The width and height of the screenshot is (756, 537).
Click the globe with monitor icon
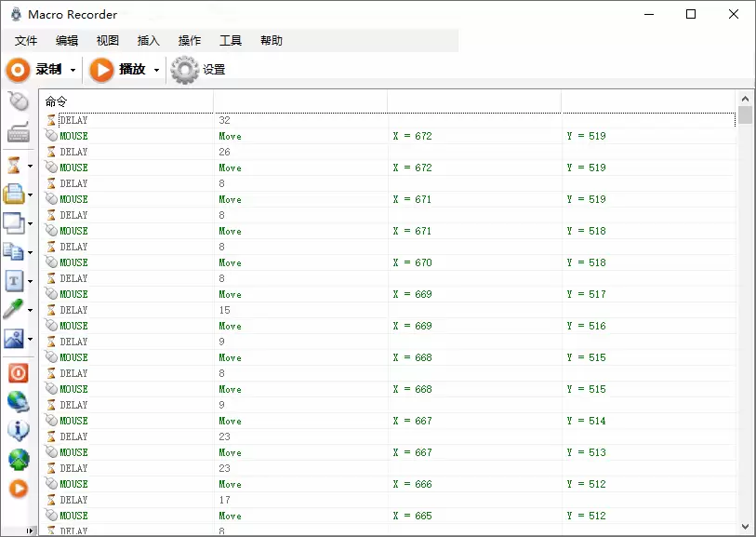pyautogui.click(x=19, y=401)
